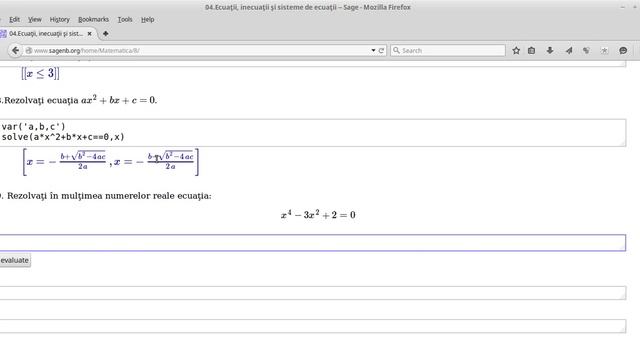This screenshot has width=640, height=360.
Task: Open the downloads arrow icon
Action: tap(550, 51)
